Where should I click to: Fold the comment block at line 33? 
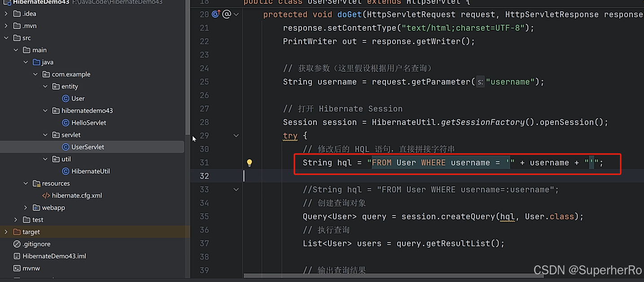pyautogui.click(x=236, y=189)
